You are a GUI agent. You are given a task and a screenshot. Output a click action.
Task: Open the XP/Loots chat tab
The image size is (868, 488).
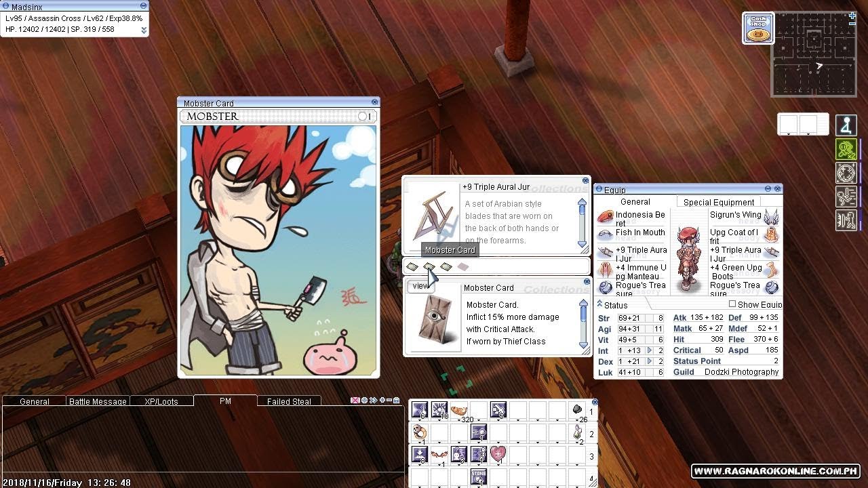click(161, 401)
